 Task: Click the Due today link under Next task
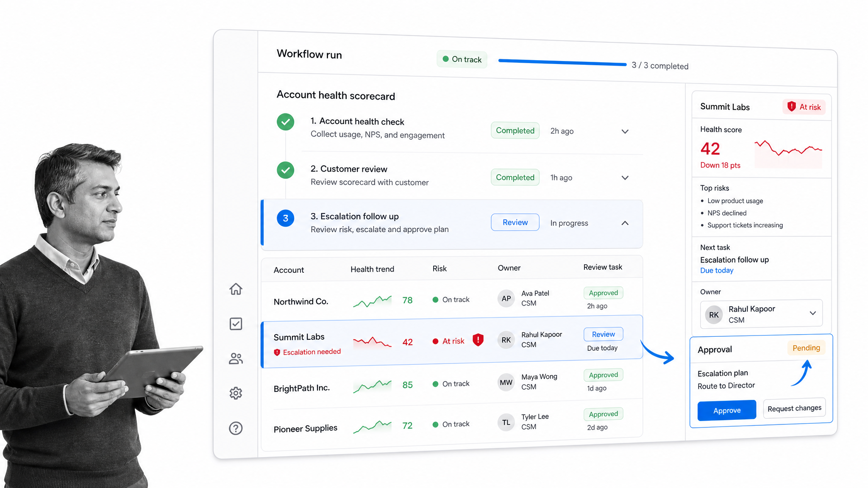(x=717, y=270)
